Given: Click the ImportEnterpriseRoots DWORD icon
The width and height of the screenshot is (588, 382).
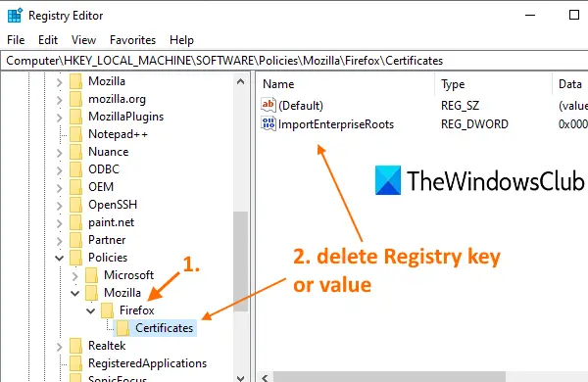Looking at the screenshot, I should (269, 123).
